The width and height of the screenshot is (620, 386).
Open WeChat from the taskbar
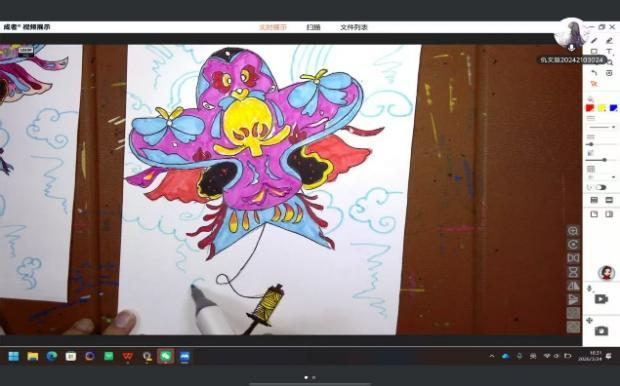[166, 356]
